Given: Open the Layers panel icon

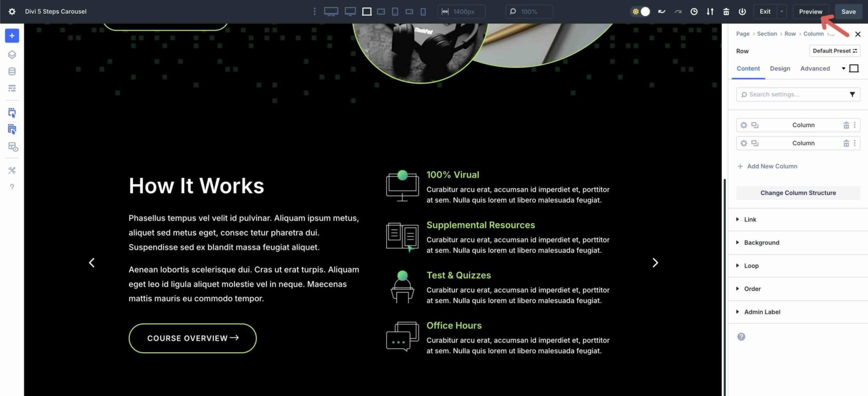Looking at the screenshot, I should coord(12,55).
